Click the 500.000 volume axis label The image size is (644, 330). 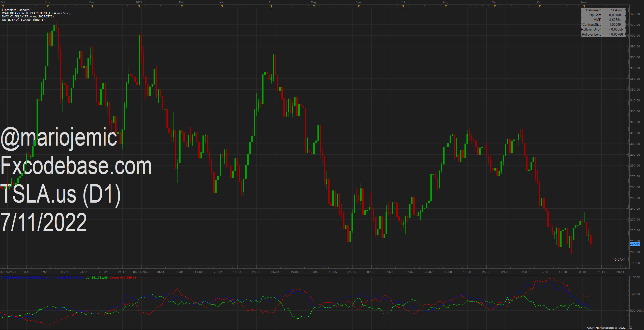[636, 311]
